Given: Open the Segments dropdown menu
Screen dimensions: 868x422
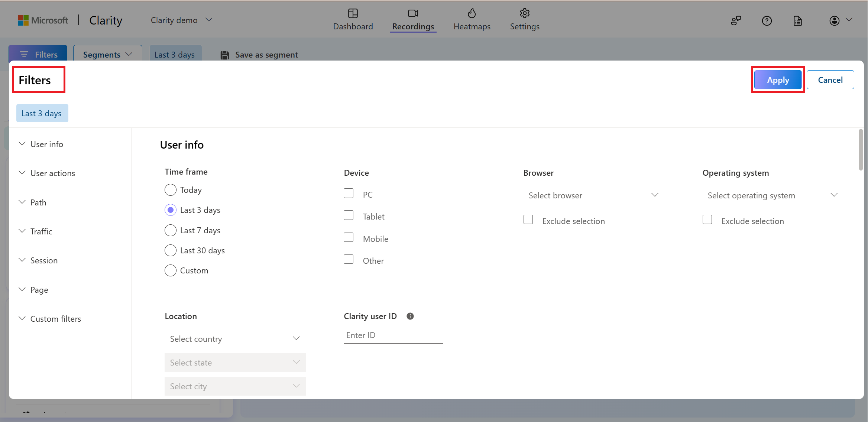Looking at the screenshot, I should click(x=107, y=54).
